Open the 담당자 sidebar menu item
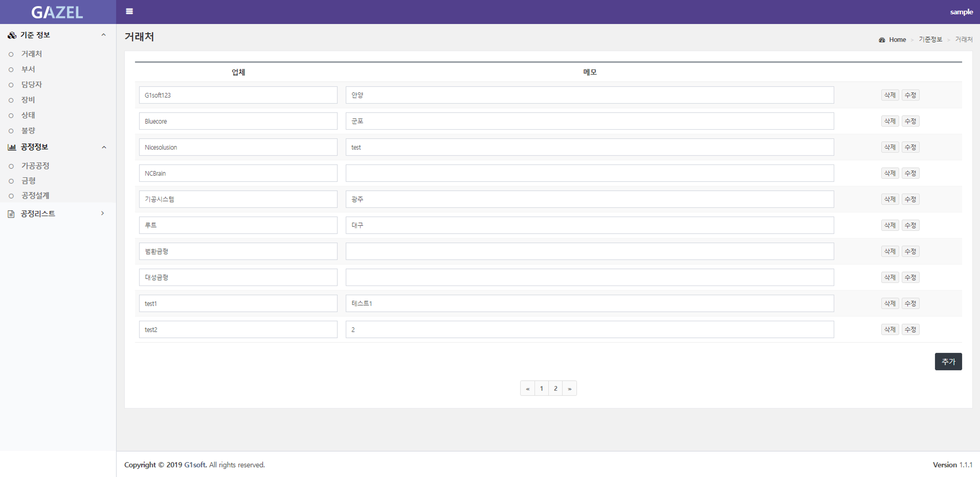Viewport: 980px width, 477px height. (31, 84)
